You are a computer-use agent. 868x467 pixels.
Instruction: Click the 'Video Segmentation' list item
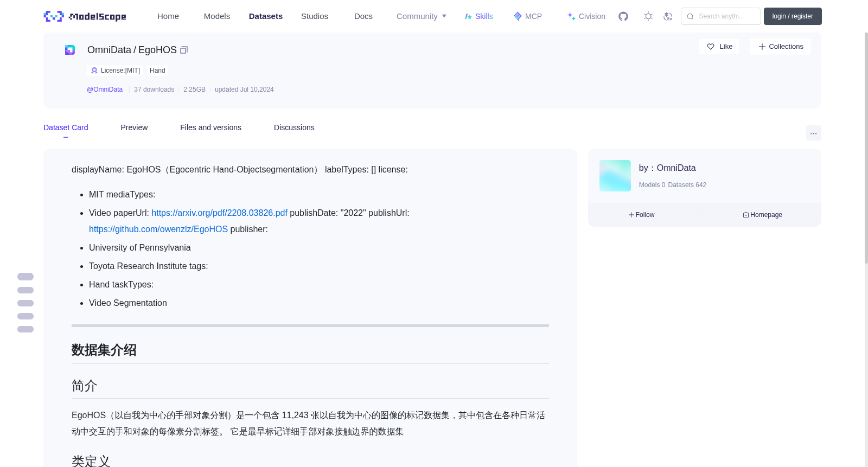tap(128, 303)
